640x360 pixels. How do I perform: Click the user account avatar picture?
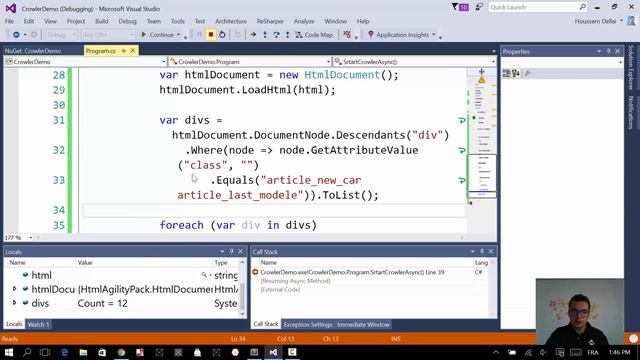632,20
